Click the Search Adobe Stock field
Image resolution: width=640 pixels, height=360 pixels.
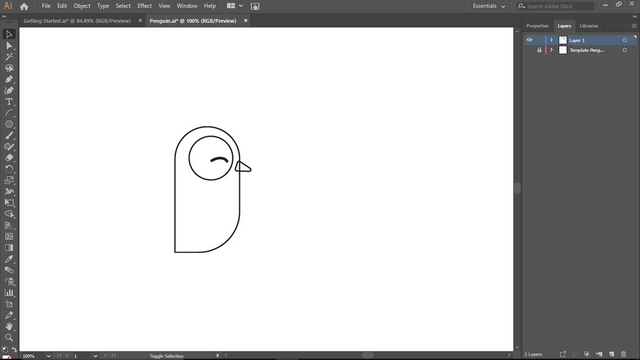tap(556, 6)
